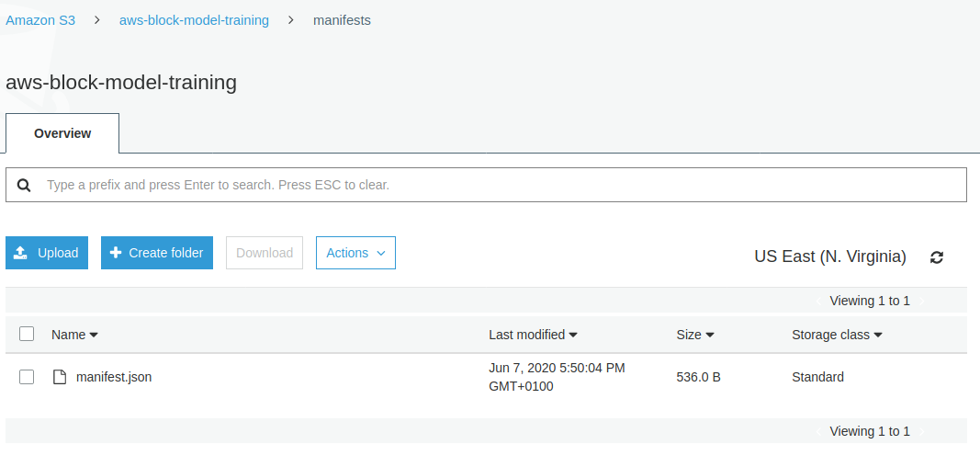Sort by Last modified column

point(533,335)
